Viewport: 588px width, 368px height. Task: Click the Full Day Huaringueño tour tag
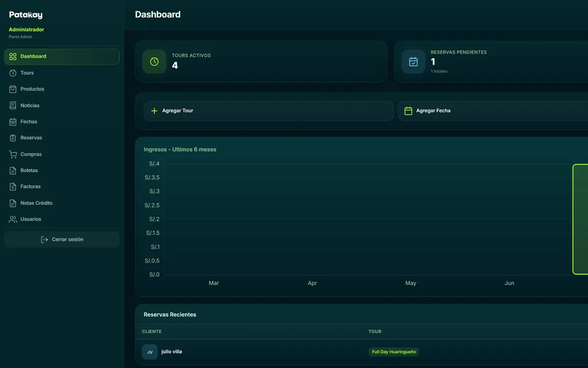[394, 352]
